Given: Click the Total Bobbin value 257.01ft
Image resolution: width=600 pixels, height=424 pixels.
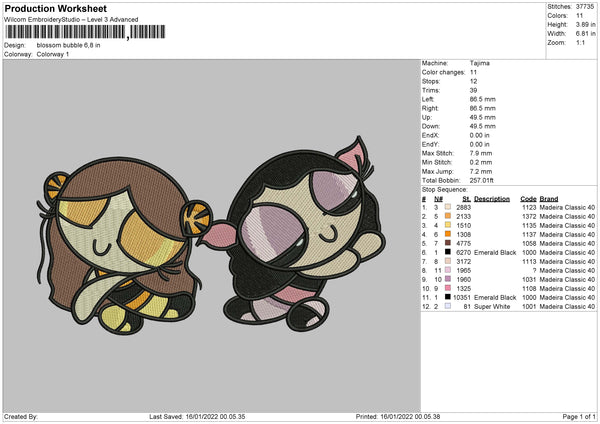Looking at the screenshot, I should pyautogui.click(x=482, y=180).
